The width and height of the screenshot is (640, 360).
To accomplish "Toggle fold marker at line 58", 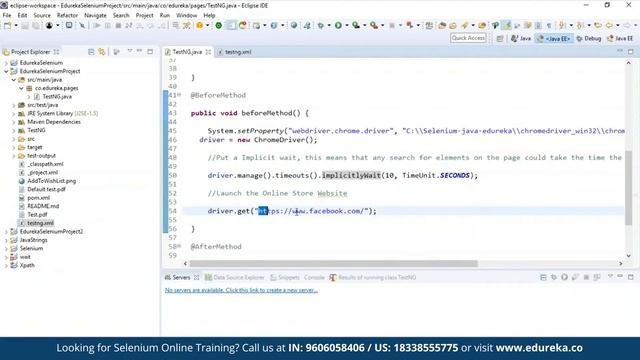I will 179,247.
